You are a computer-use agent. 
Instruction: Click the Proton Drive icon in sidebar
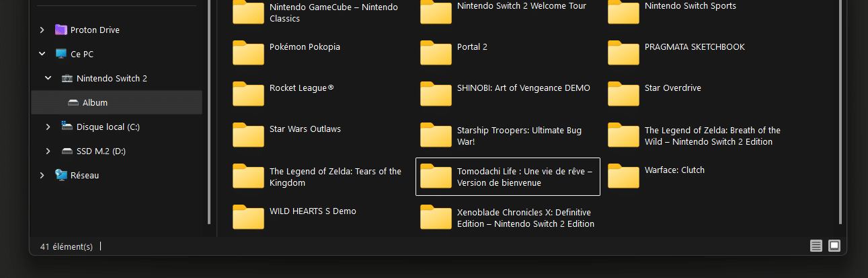coord(61,30)
